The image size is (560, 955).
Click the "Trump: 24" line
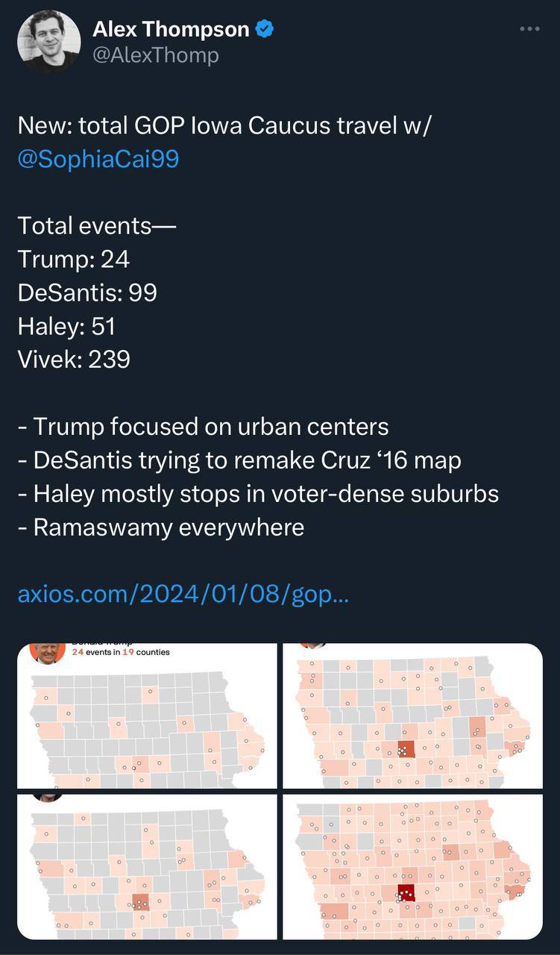pyautogui.click(x=74, y=259)
